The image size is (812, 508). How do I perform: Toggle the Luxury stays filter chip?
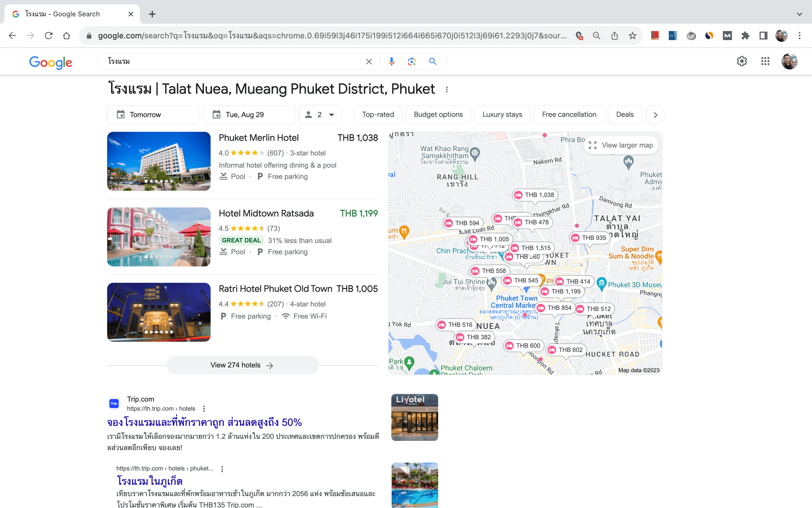[502, 115]
